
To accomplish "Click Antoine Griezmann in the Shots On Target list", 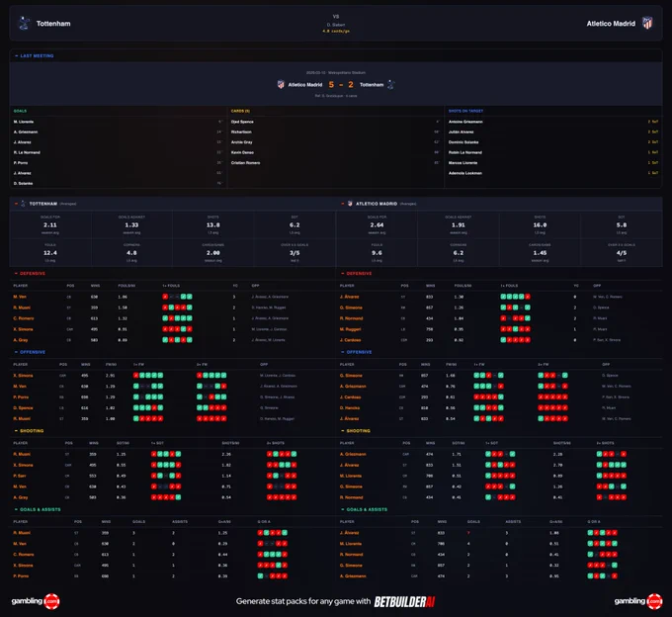I will click(465, 122).
